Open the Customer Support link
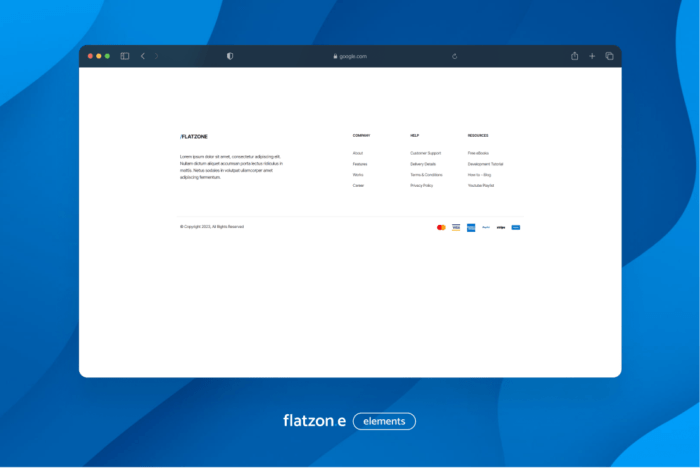 pyautogui.click(x=425, y=153)
